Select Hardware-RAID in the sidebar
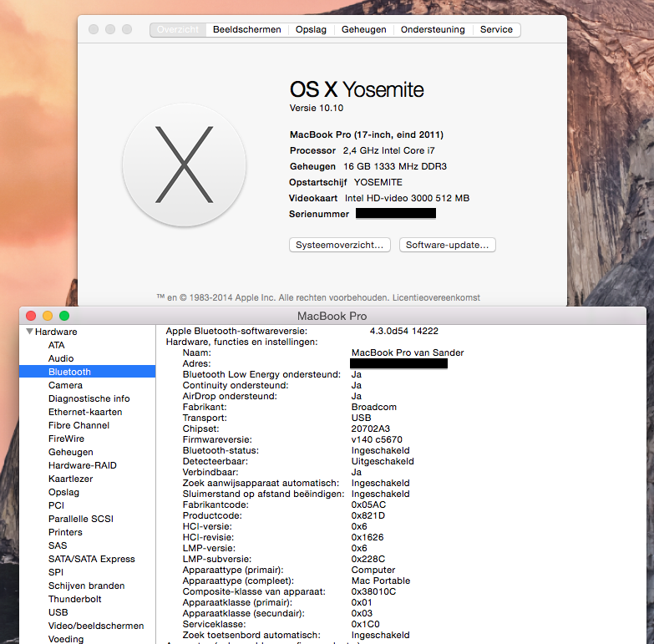Image resolution: width=654 pixels, height=644 pixels. (x=82, y=465)
